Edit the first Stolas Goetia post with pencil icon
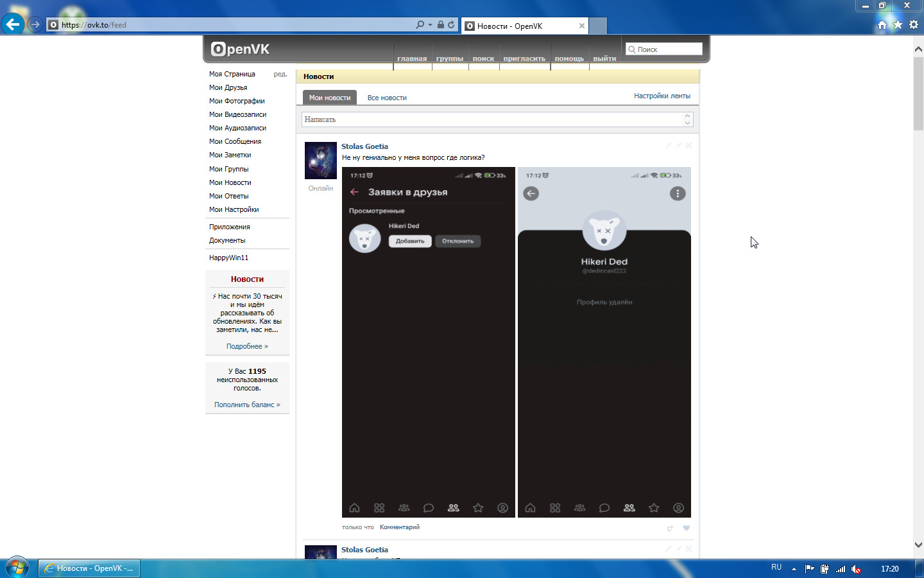Viewport: 924px width, 578px height. click(668, 145)
